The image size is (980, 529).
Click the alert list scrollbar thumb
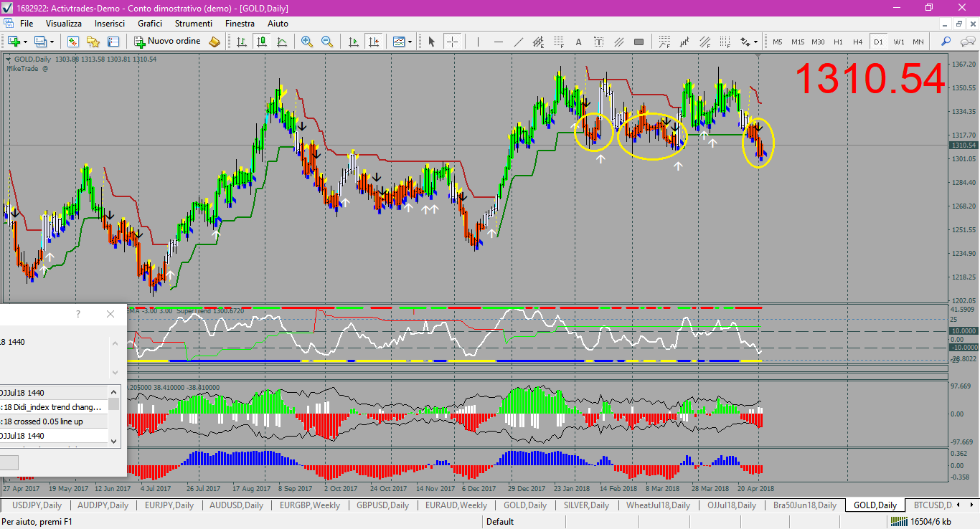point(113,404)
